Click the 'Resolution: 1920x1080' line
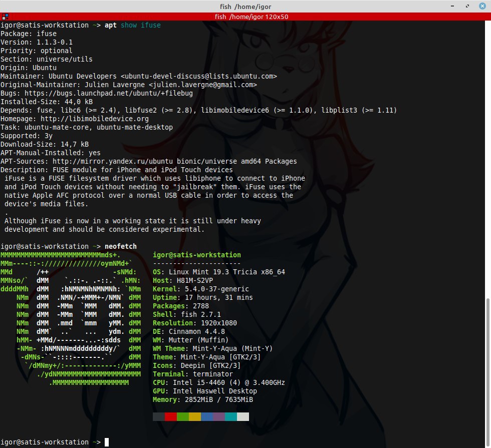Viewport: 491px width, 448px height. [195, 323]
